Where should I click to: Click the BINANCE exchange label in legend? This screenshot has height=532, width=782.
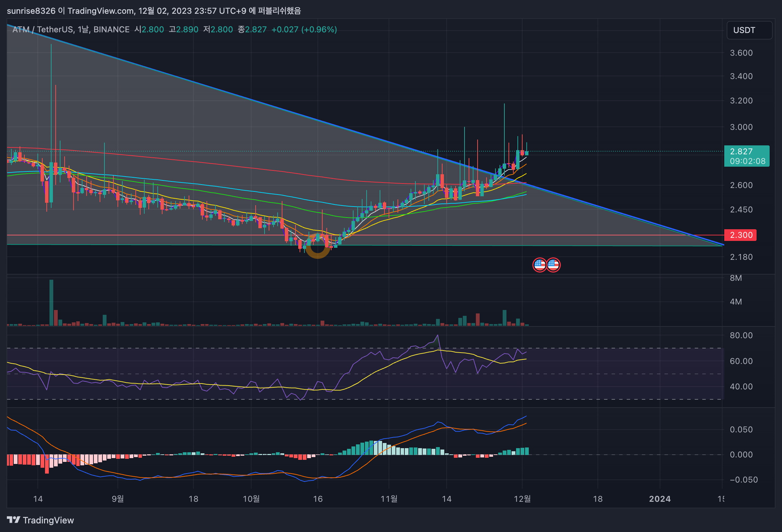pyautogui.click(x=111, y=30)
